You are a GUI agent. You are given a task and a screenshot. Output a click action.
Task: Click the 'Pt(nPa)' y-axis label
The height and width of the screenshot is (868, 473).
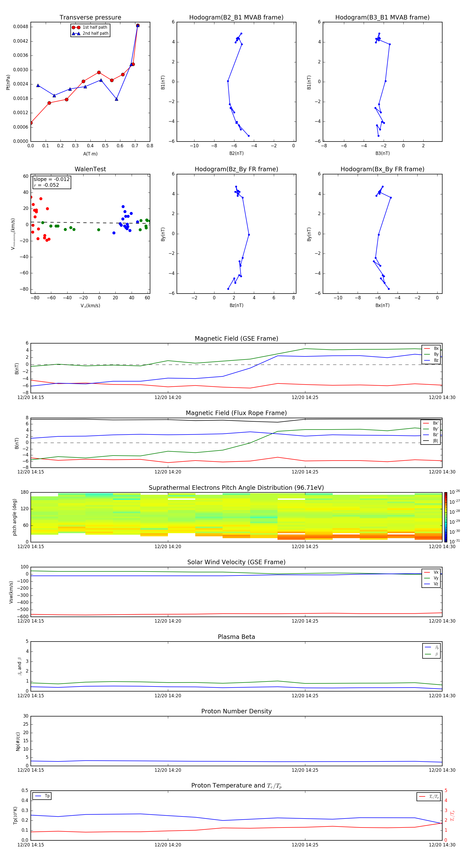click(8, 82)
